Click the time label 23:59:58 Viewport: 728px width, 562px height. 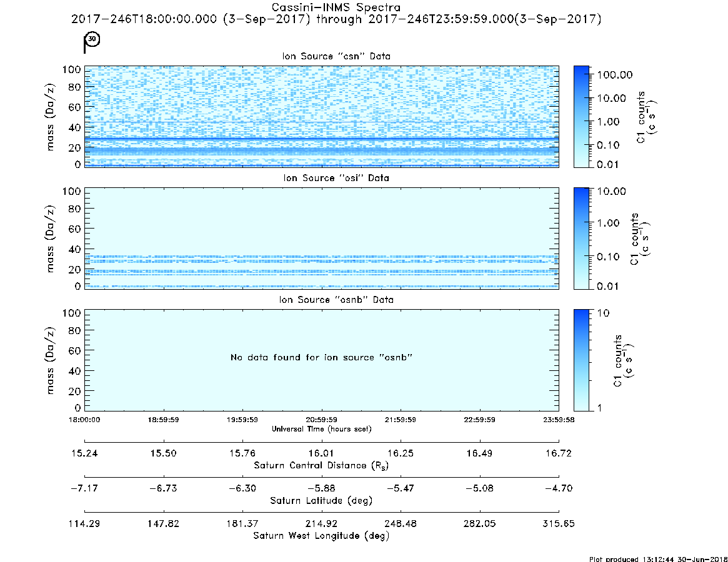pos(559,420)
